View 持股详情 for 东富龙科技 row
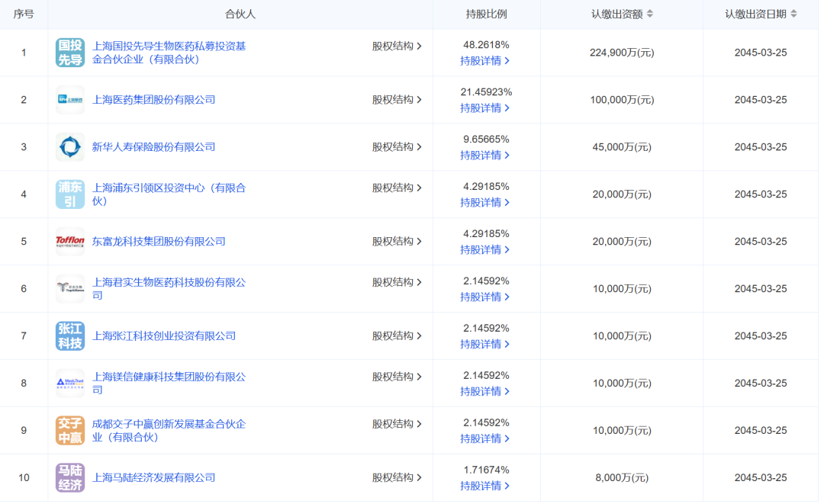The width and height of the screenshot is (824, 504). (484, 250)
